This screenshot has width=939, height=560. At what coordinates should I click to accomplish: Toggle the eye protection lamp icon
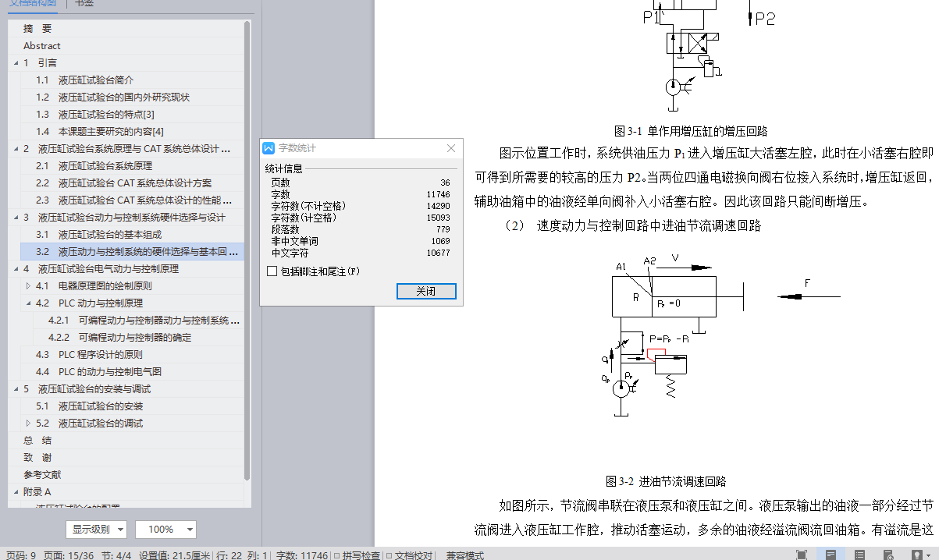coord(916,555)
